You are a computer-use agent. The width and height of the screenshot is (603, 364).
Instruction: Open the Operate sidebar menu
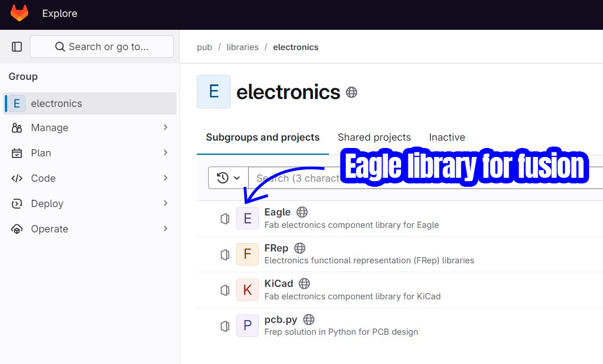(x=89, y=229)
